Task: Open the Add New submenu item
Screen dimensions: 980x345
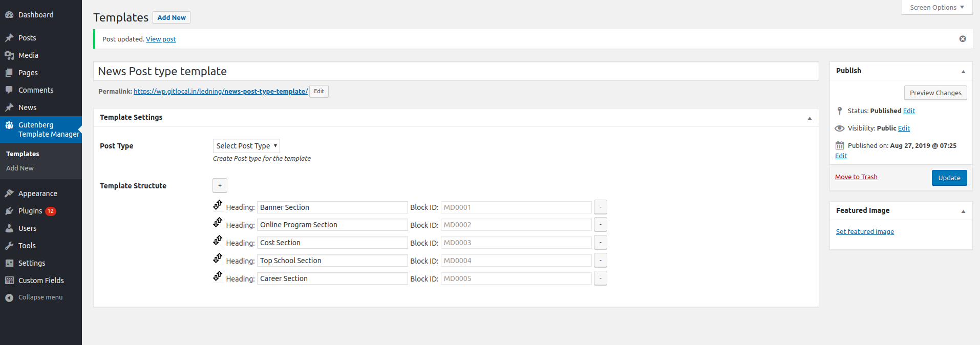Action: point(20,168)
